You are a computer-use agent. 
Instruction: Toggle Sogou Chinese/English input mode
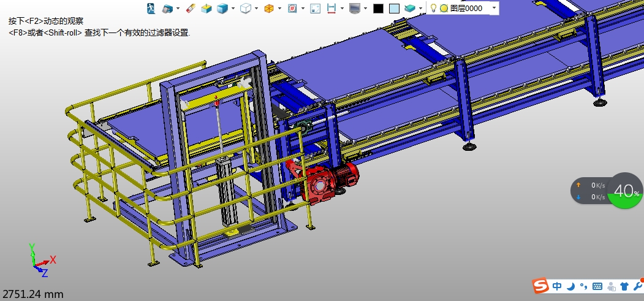click(x=556, y=286)
